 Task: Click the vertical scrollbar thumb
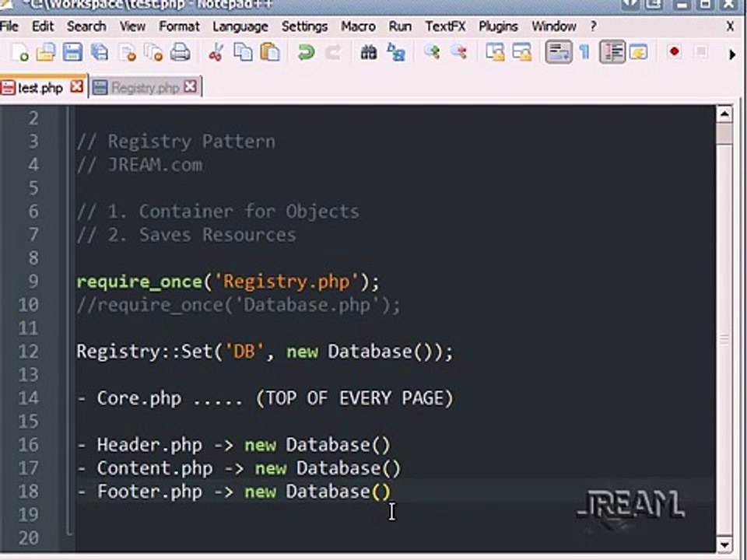[x=724, y=133]
